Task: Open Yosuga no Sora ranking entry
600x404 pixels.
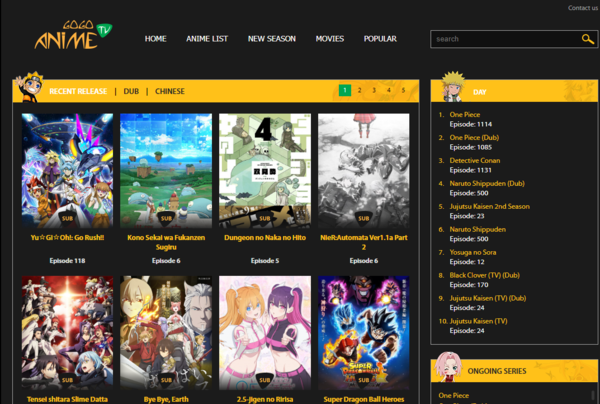Action: (x=473, y=252)
